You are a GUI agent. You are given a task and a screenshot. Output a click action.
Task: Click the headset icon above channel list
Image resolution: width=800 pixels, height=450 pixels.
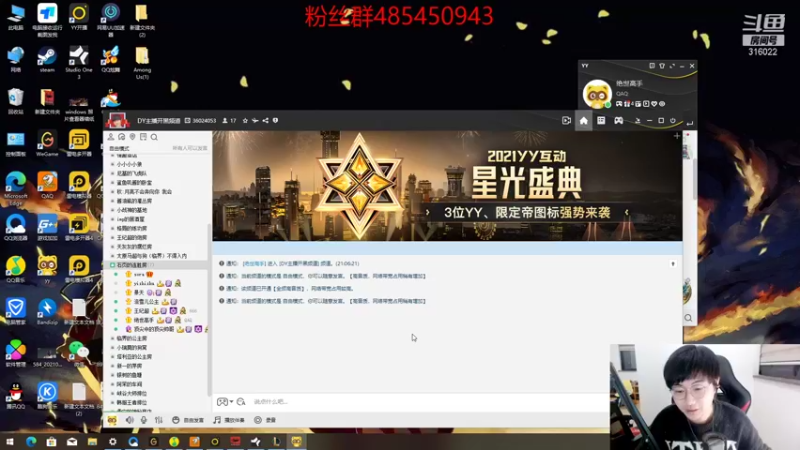point(121,137)
